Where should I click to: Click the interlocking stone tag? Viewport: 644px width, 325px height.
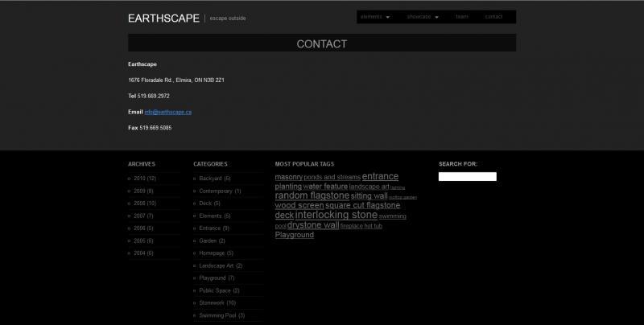336,216
